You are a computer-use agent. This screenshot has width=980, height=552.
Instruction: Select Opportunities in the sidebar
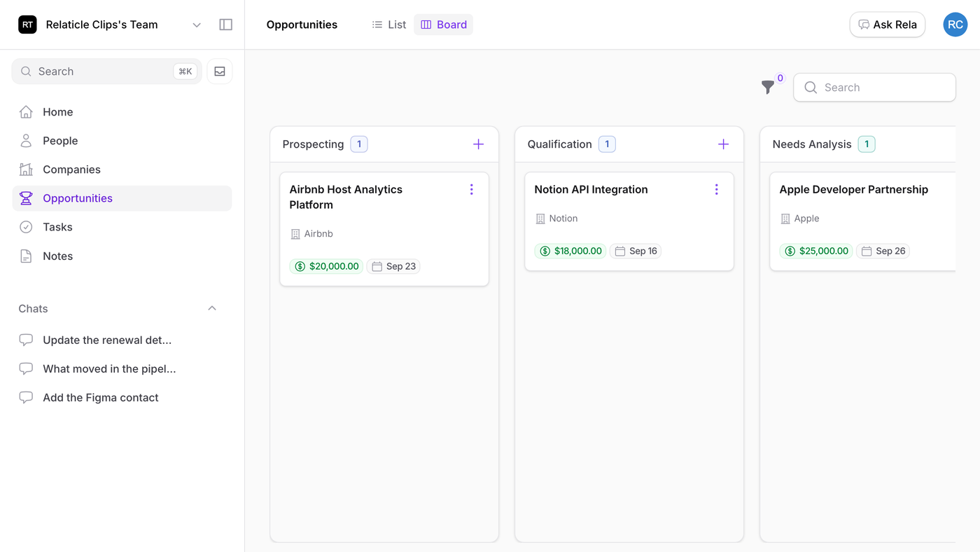[122, 198]
